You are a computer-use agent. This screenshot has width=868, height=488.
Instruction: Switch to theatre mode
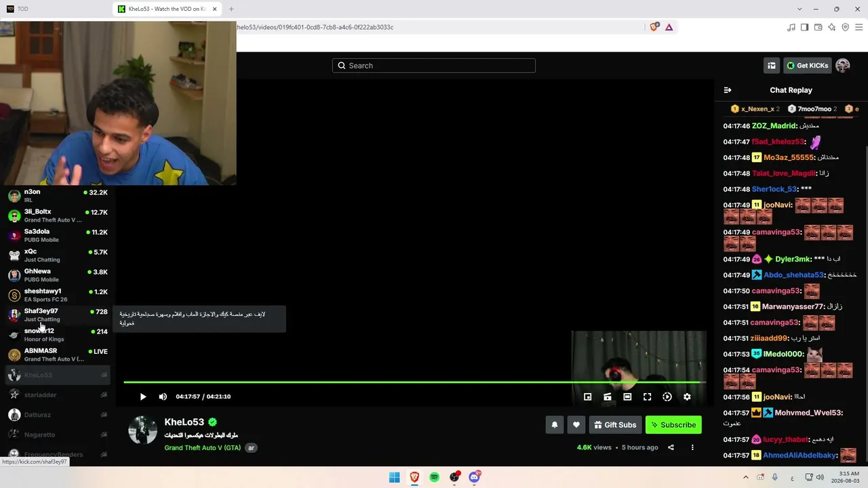pos(627,396)
